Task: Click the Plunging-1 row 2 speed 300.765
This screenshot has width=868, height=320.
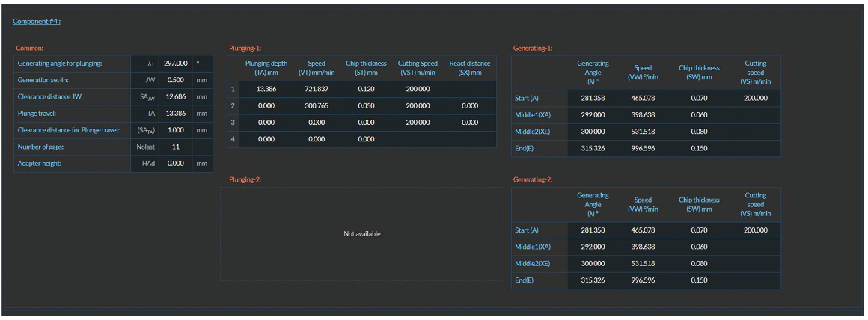Action: coord(317,105)
